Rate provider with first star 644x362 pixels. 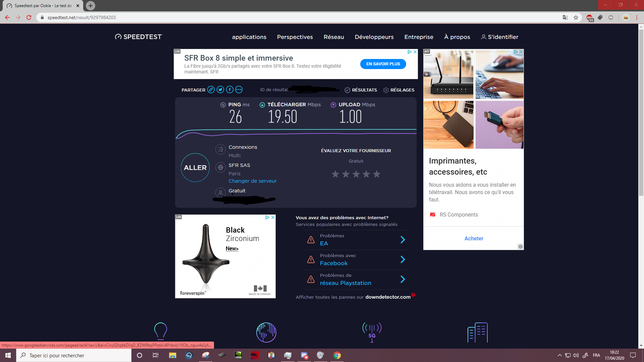click(x=335, y=174)
